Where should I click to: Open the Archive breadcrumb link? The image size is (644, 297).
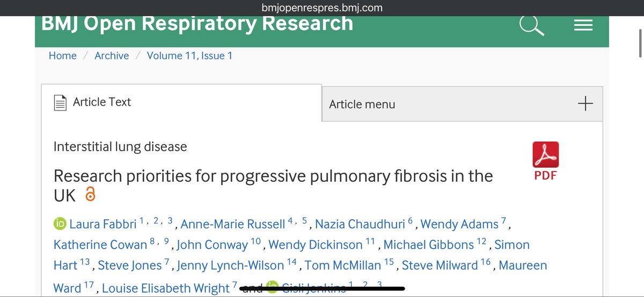point(112,56)
